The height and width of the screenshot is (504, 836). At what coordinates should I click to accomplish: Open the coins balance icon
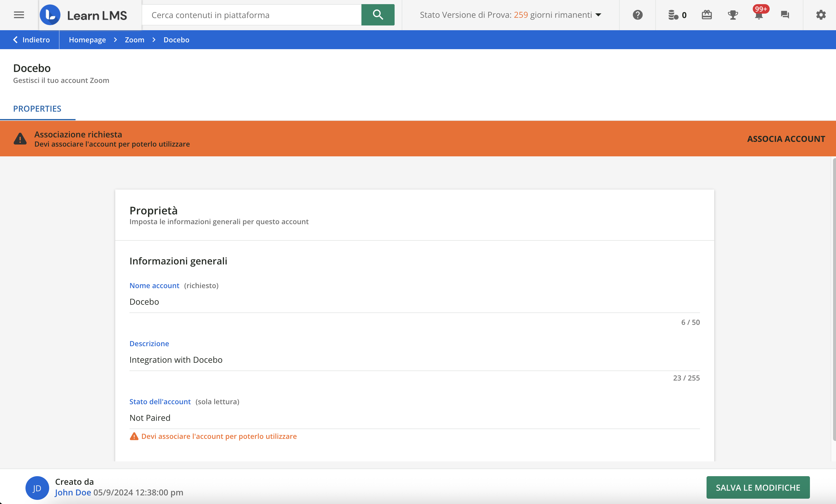673,15
